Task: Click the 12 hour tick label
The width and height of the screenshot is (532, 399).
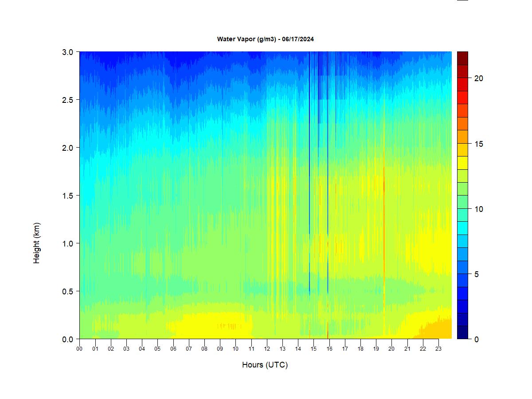Action: click(x=267, y=348)
